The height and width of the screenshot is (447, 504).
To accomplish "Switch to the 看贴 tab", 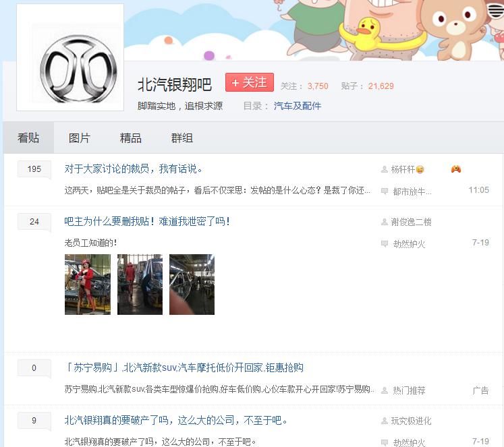I will tap(28, 138).
